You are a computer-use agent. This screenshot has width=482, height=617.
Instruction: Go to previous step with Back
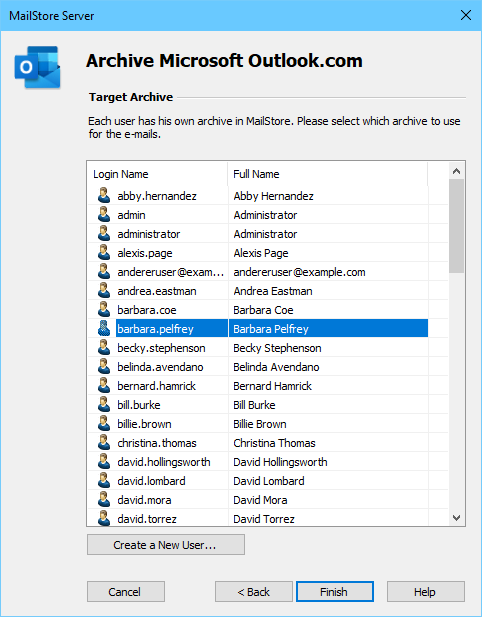(x=254, y=591)
